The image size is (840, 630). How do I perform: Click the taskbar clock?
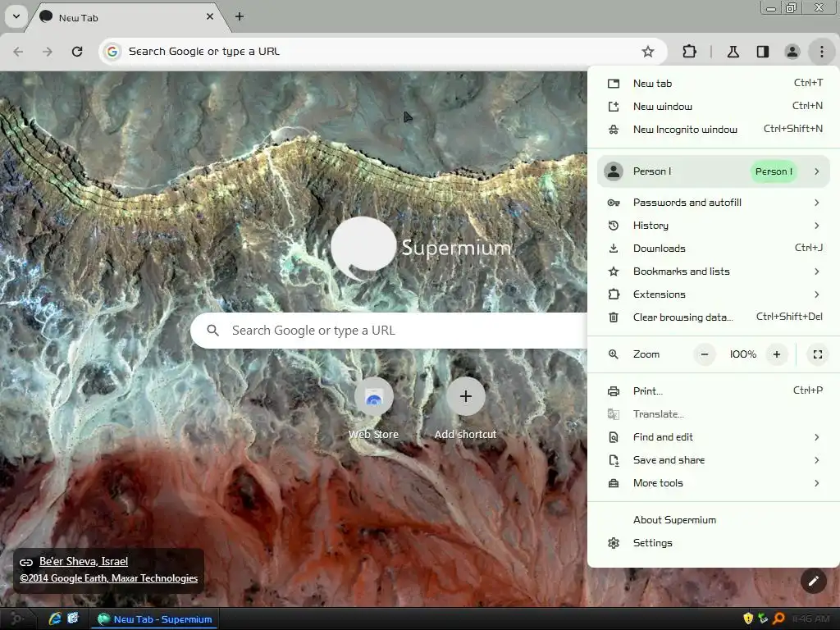click(810, 619)
